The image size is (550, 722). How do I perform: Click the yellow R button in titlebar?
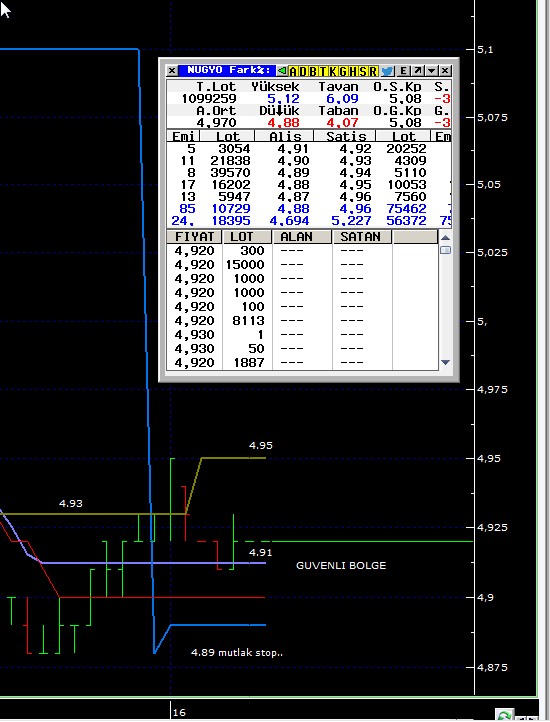tap(373, 71)
